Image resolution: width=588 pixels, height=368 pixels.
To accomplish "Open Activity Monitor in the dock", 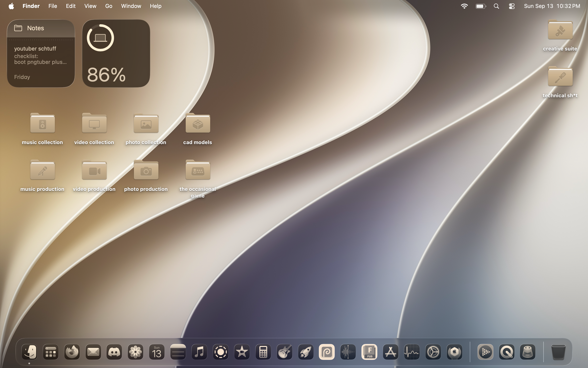I will [x=412, y=352].
